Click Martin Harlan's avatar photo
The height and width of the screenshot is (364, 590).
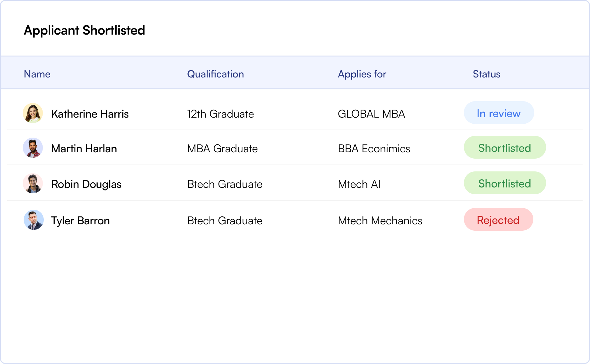coord(33,148)
